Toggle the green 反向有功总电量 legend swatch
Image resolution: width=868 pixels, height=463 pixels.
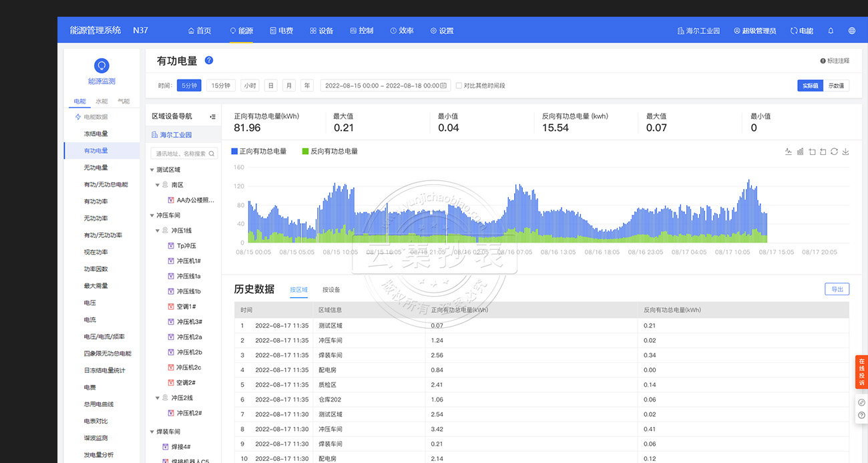tap(306, 152)
